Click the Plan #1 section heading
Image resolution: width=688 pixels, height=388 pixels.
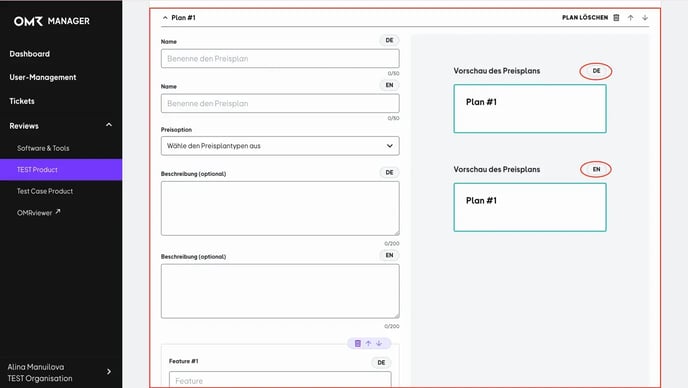183,18
